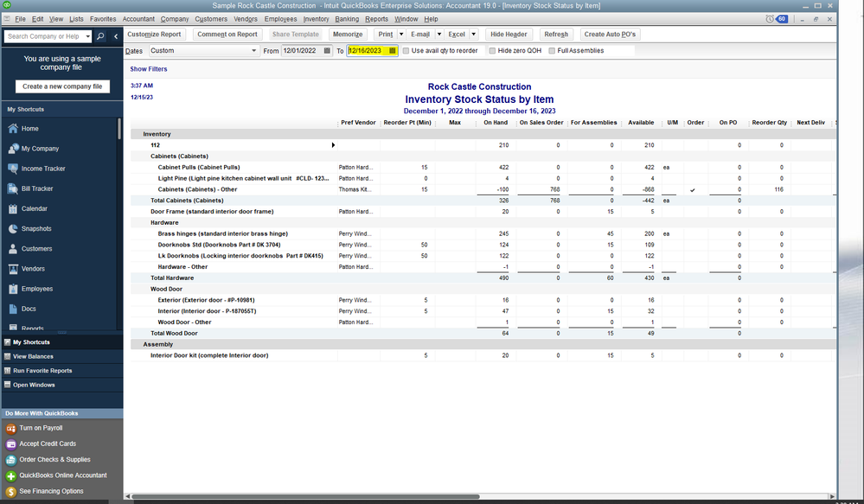
Task: Click the Refresh button
Action: (556, 35)
